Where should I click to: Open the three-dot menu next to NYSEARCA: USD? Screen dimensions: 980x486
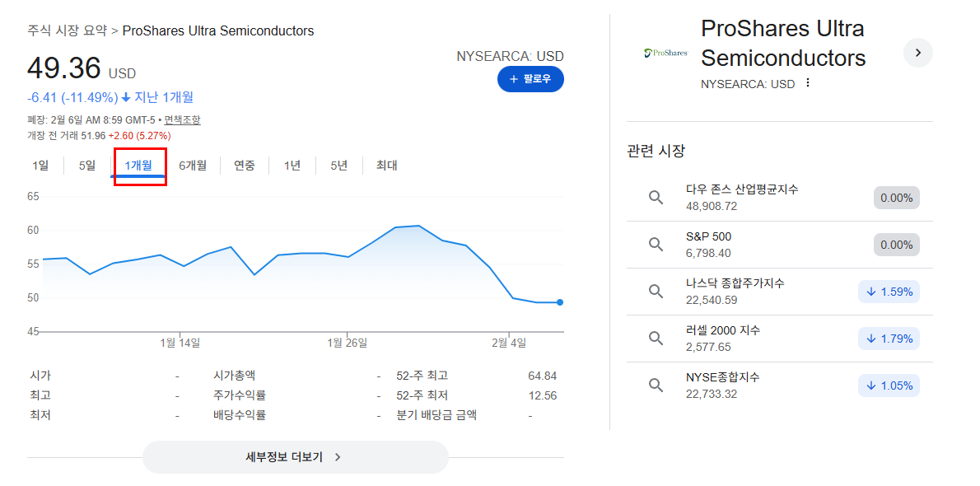808,83
